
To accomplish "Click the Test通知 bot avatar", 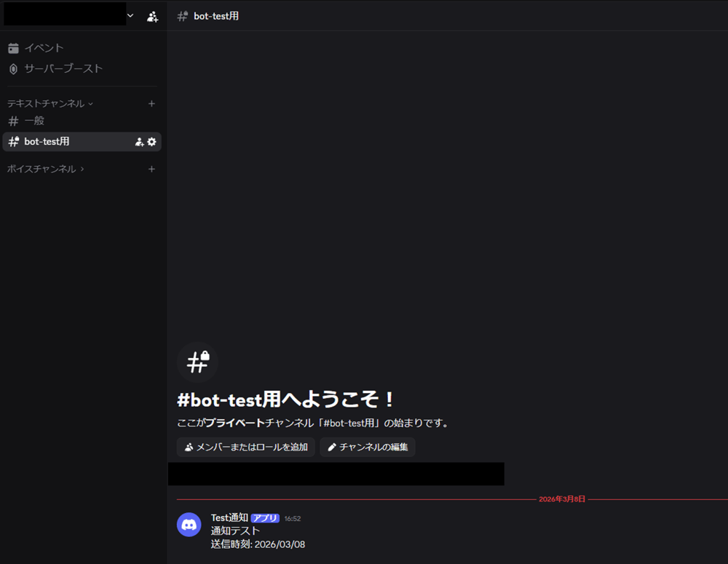I will click(189, 525).
